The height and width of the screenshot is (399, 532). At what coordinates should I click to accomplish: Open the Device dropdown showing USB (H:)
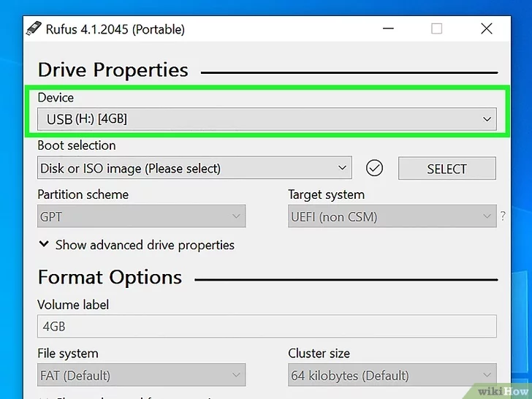[267, 119]
